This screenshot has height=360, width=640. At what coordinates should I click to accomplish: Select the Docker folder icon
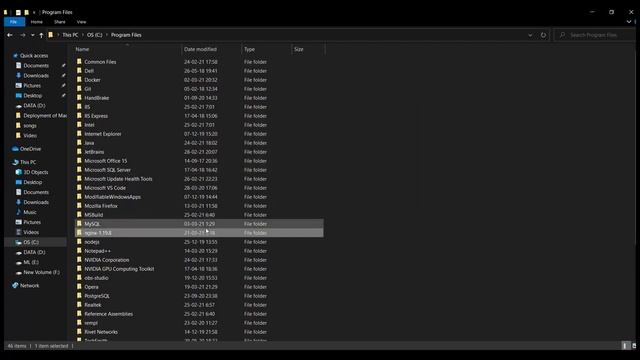tap(79, 80)
